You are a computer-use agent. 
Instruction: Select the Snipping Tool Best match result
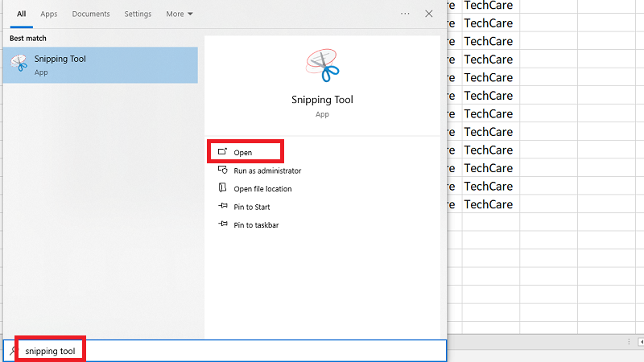100,65
